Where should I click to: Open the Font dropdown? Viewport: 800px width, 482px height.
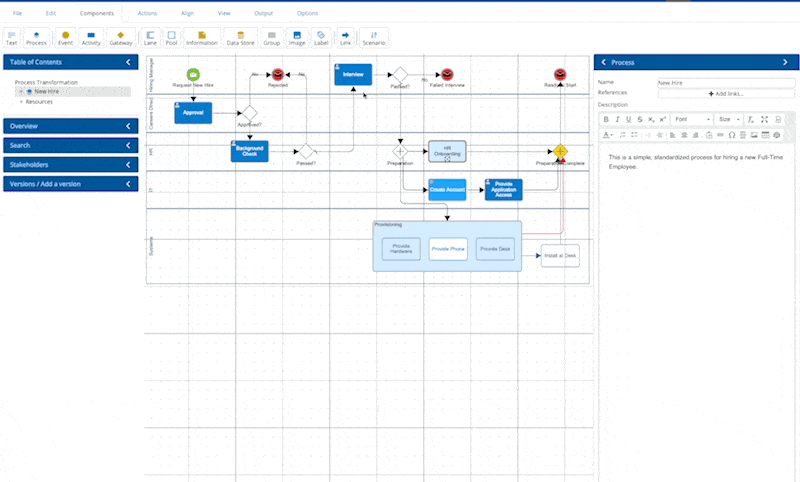click(x=692, y=119)
